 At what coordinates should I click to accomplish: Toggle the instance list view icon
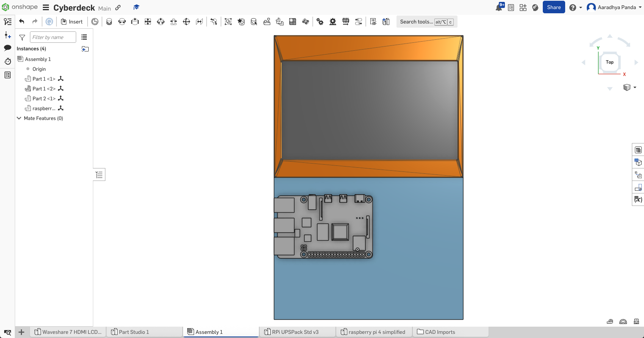coord(84,37)
